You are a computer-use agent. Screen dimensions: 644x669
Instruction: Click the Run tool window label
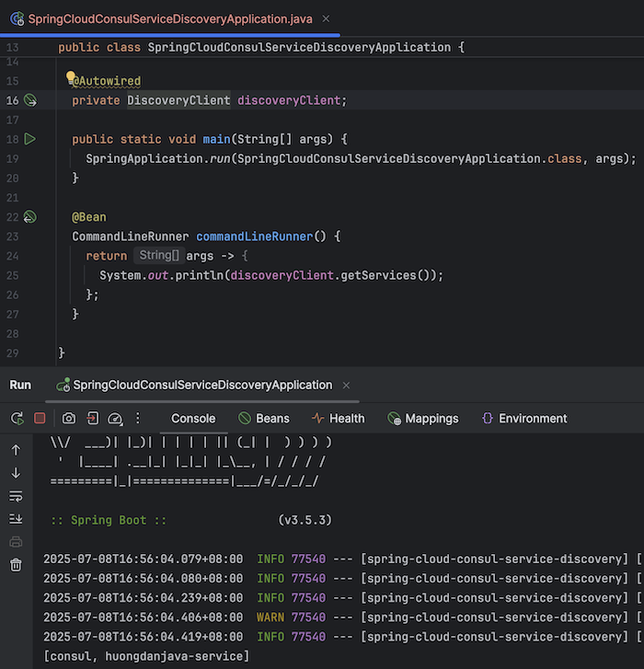(x=20, y=385)
